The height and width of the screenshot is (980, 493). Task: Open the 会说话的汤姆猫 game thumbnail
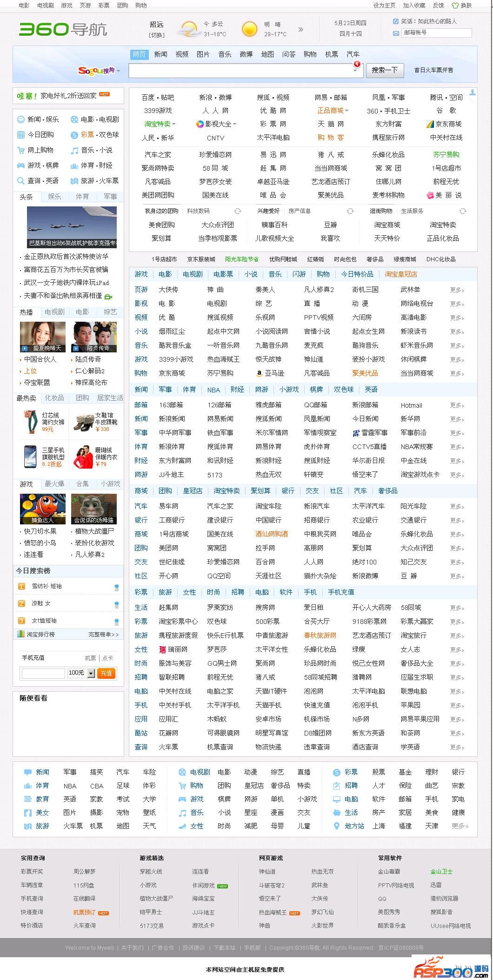[x=94, y=509]
